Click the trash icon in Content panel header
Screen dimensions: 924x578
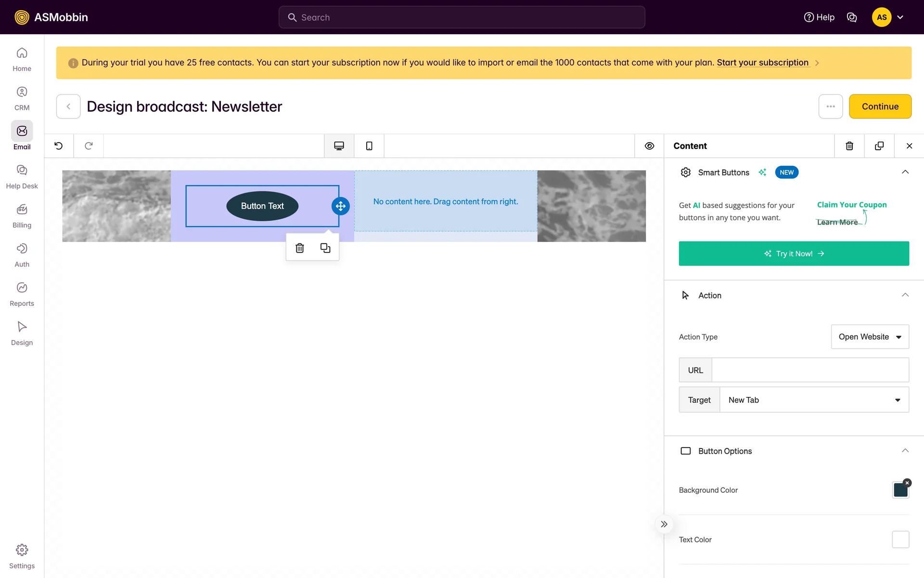point(849,146)
